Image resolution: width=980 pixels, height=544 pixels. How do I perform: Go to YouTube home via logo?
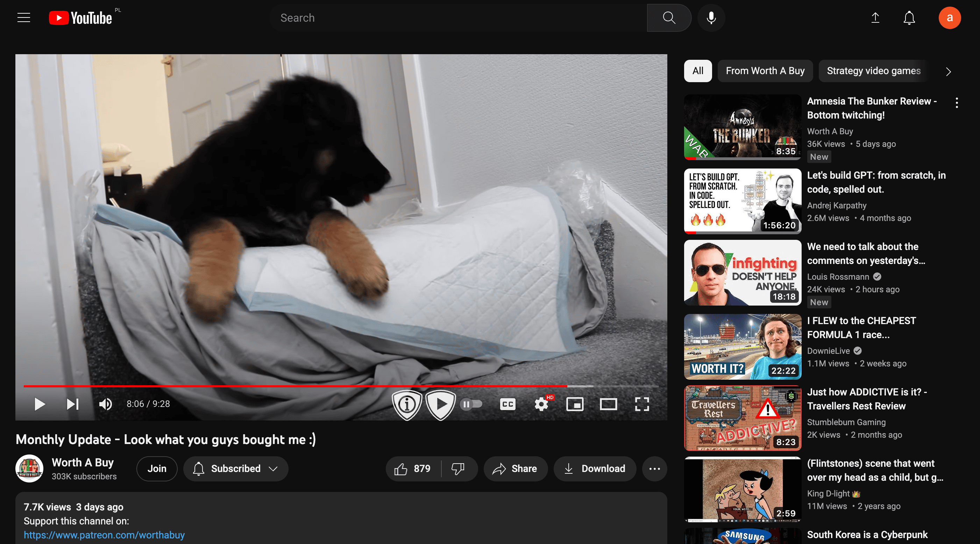coord(80,18)
